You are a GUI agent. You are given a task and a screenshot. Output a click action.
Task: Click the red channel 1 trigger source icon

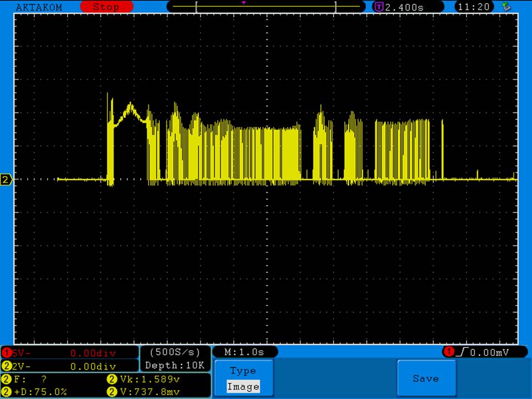tap(448, 352)
